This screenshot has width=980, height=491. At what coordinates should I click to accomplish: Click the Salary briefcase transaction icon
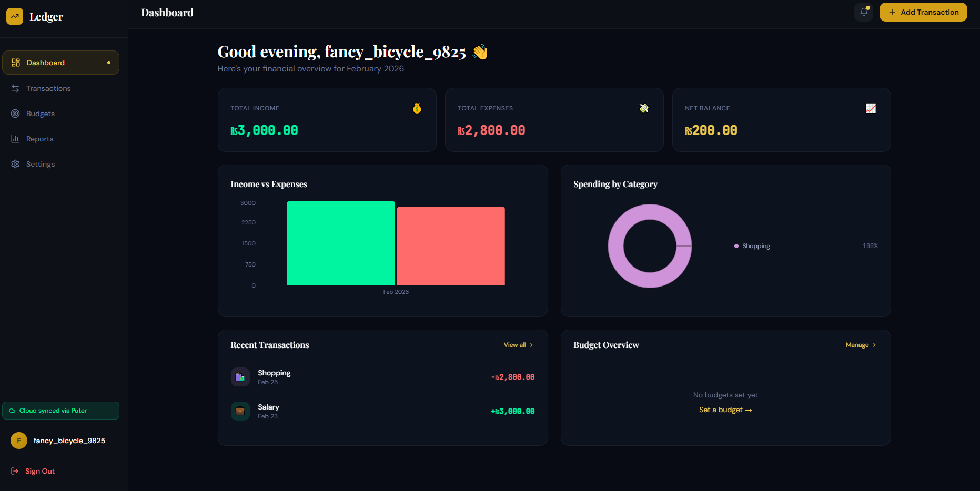(240, 411)
